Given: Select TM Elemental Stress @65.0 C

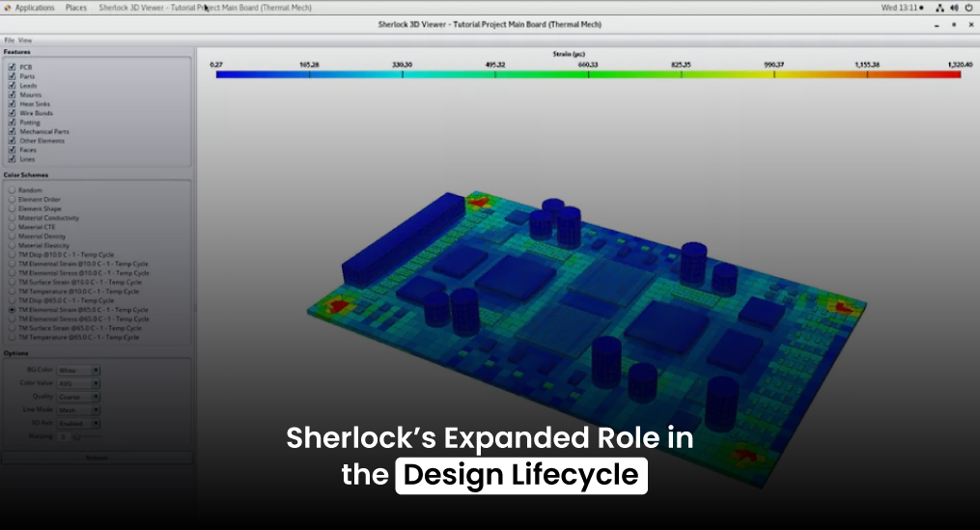Looking at the screenshot, I should [12, 319].
